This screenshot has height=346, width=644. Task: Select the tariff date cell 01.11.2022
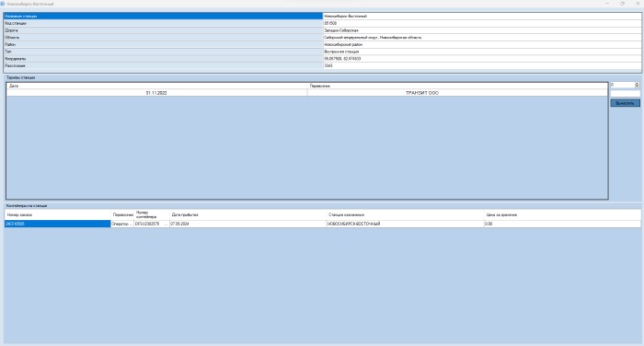157,93
